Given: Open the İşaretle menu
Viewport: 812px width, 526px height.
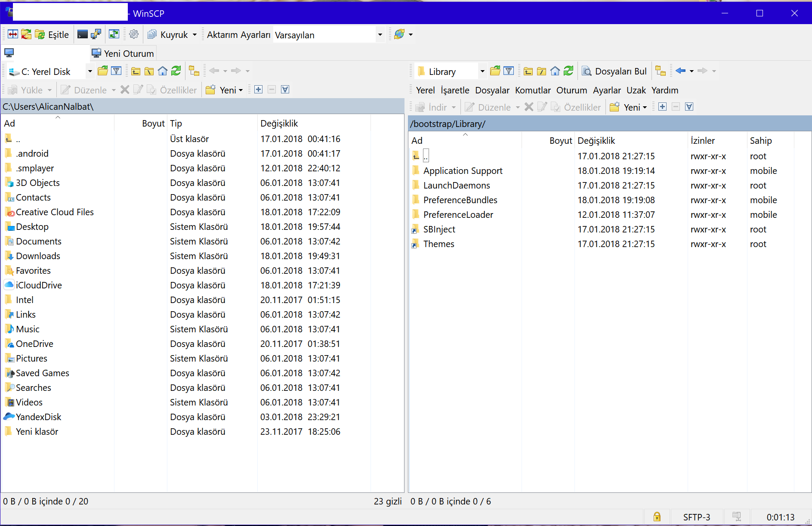Looking at the screenshot, I should click(x=455, y=90).
